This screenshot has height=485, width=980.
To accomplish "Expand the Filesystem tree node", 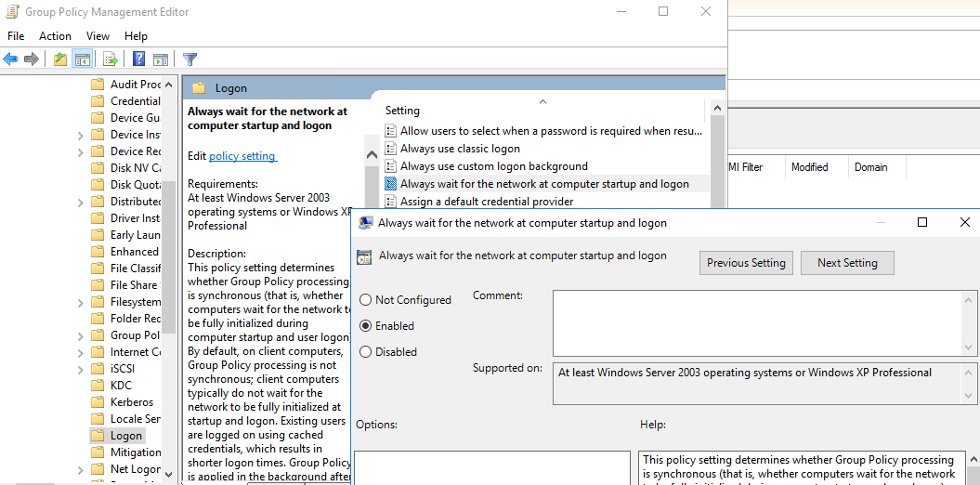I will click(x=80, y=303).
